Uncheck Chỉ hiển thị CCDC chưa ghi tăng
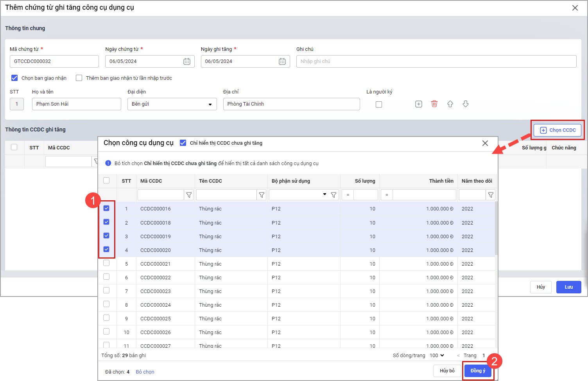 pyautogui.click(x=183, y=143)
